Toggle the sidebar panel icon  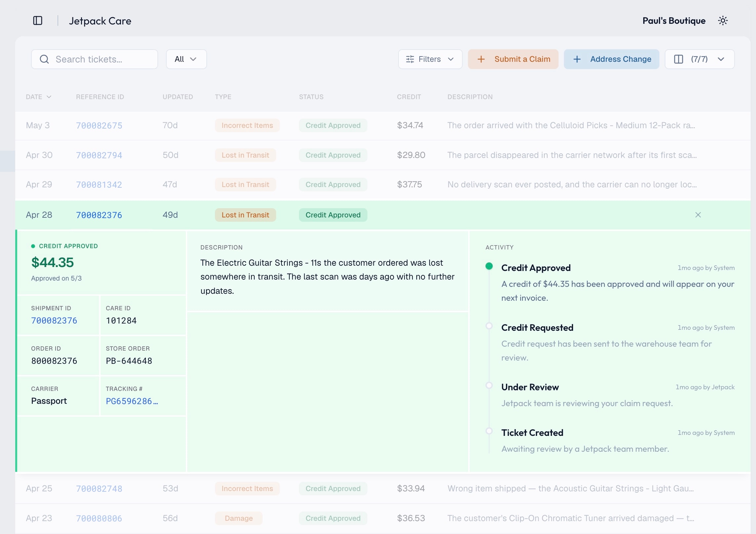click(x=38, y=21)
